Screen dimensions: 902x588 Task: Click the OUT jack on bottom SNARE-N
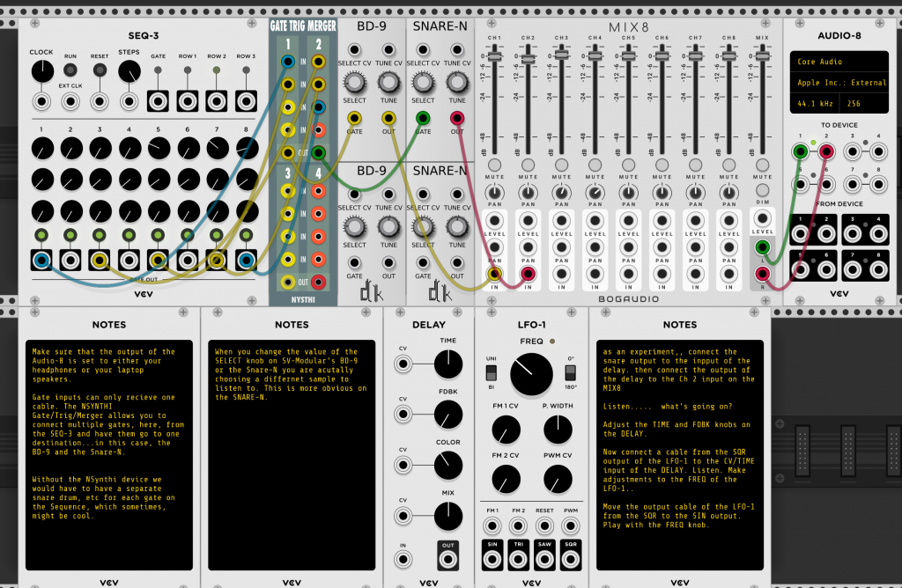(457, 263)
